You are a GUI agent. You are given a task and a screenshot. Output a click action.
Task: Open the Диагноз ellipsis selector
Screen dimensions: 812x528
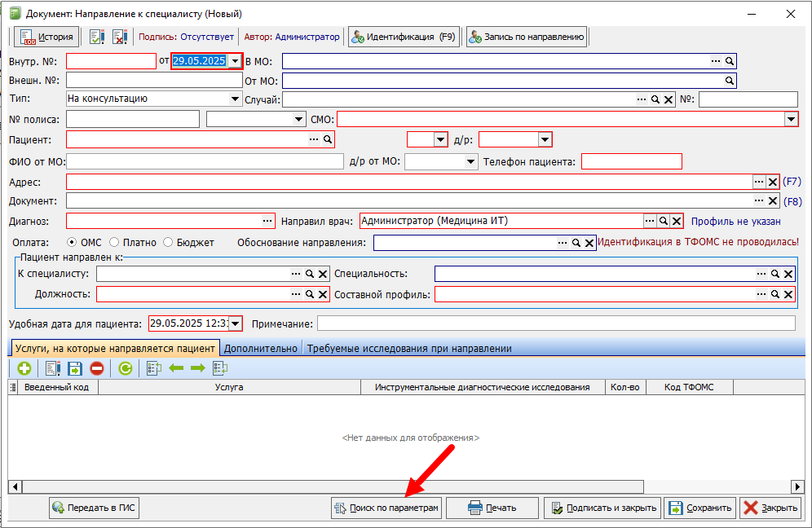click(267, 221)
